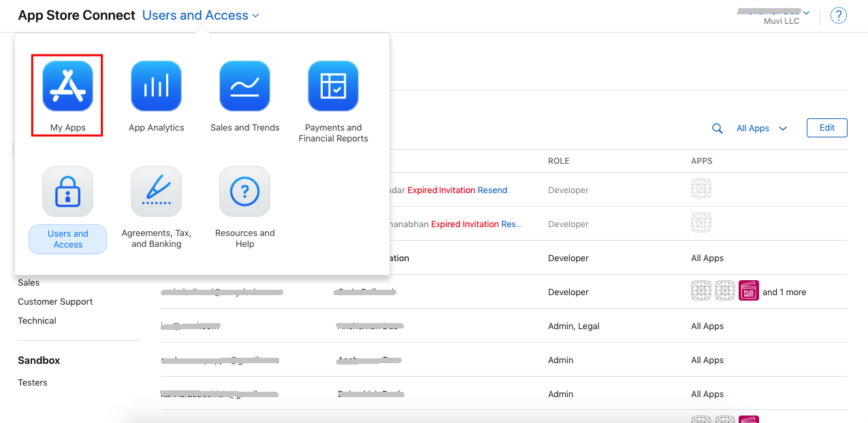Click the Plus Nights app icon in Developer row
Viewport: 868px width, 423px height.
[x=749, y=291]
